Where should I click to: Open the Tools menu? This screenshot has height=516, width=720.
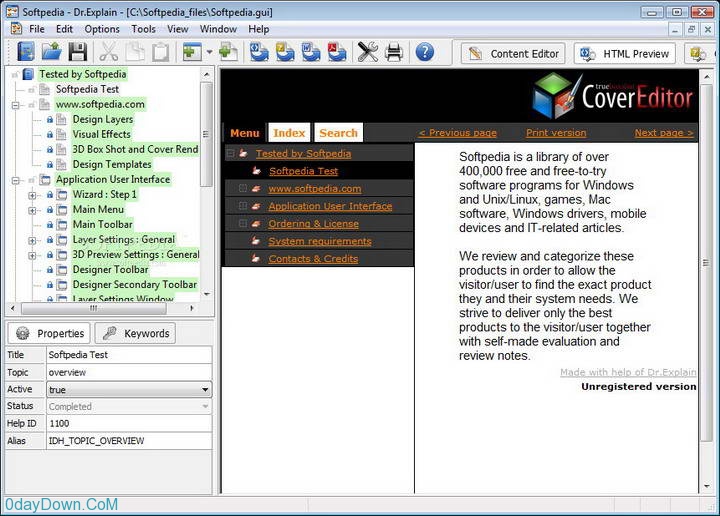(x=143, y=29)
